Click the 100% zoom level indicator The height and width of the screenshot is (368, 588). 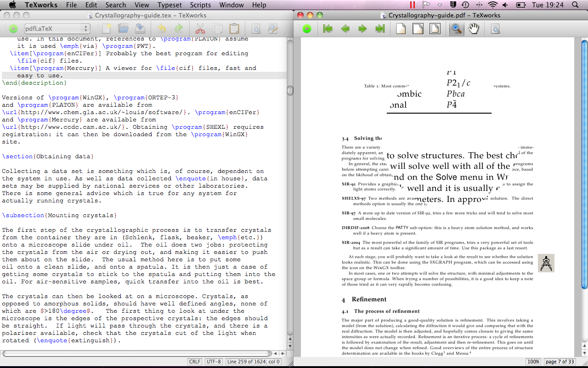pyautogui.click(x=533, y=362)
